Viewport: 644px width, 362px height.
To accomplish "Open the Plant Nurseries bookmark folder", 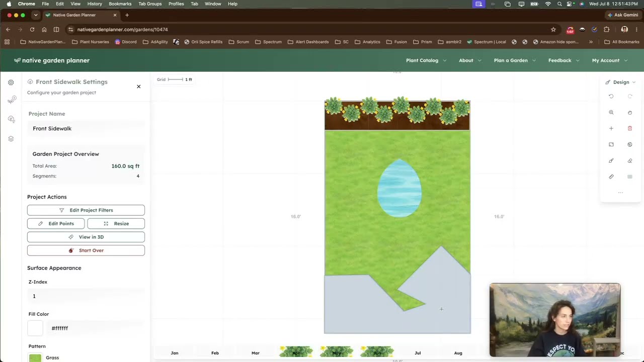I will (x=91, y=42).
